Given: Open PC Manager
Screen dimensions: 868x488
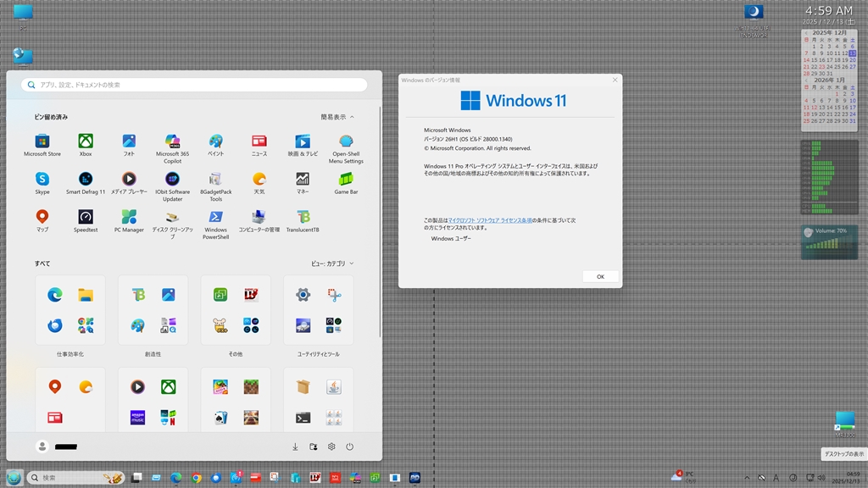Looking at the screenshot, I should pos(129,218).
